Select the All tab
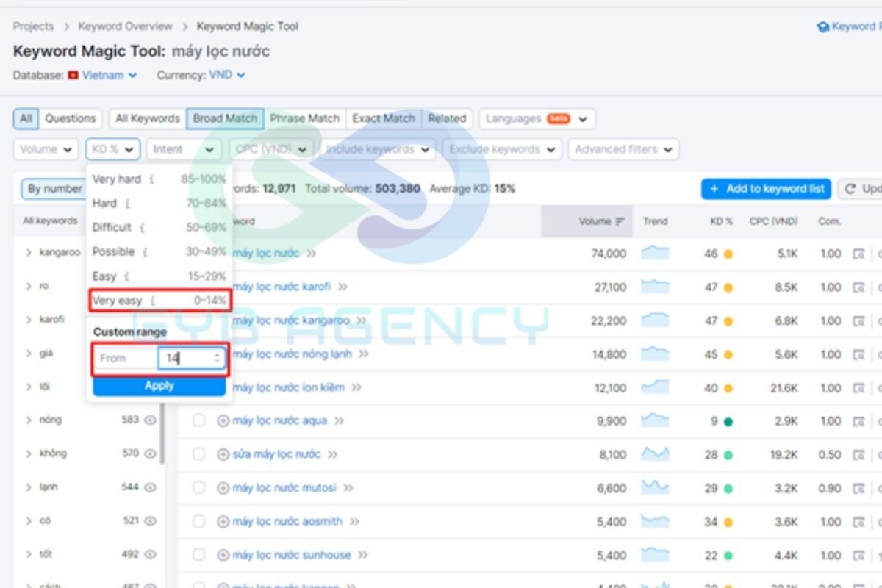The width and height of the screenshot is (882, 588). pyautogui.click(x=26, y=118)
